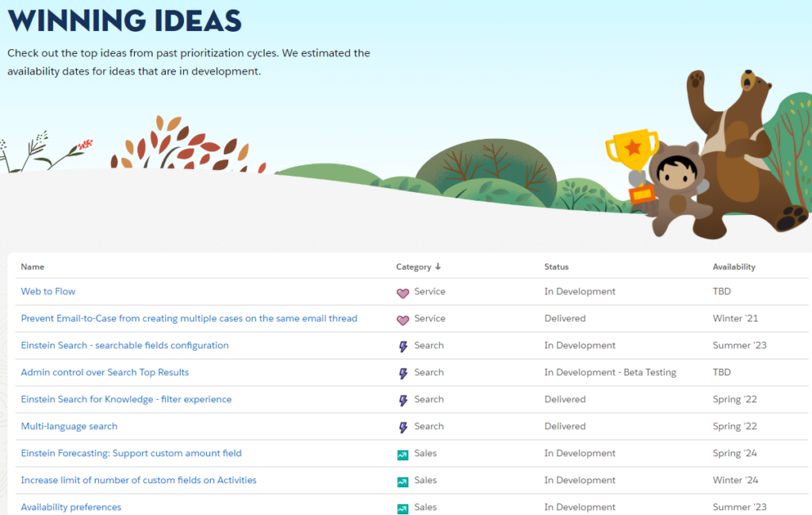Screen dimensions: 812x515
Task: Select the Search icon beside Admin control idea
Action: pyautogui.click(x=404, y=372)
